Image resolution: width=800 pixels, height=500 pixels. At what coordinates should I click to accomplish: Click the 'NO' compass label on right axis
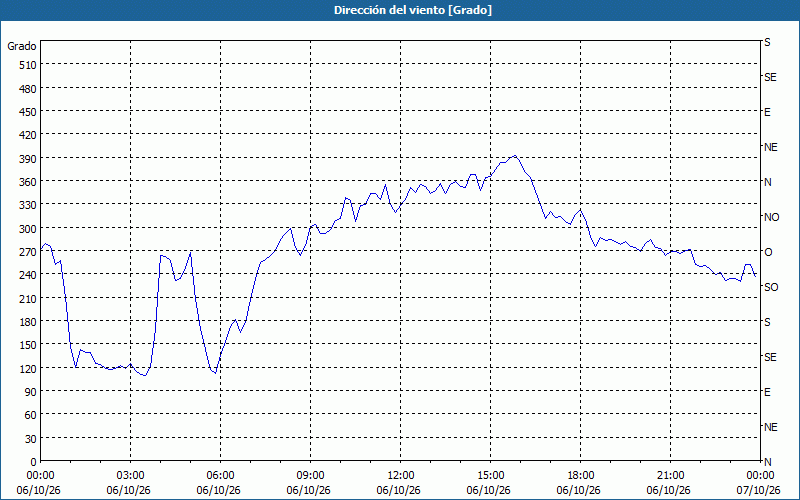(771, 217)
